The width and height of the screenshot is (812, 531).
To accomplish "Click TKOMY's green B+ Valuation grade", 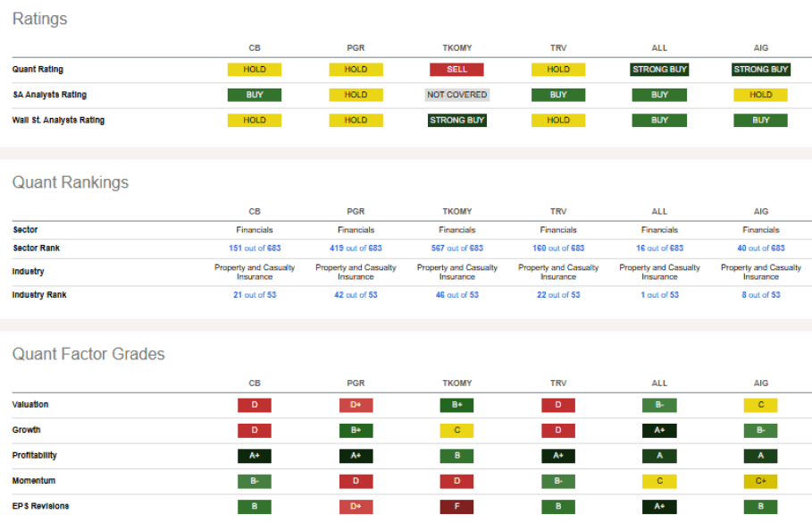I will [456, 405].
